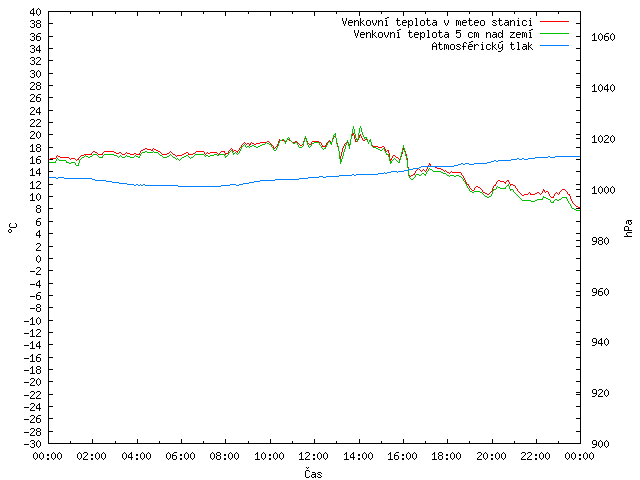Viewport: 640px width, 480px height.
Task: Click the 22:00 time axis label
Action: (536, 456)
